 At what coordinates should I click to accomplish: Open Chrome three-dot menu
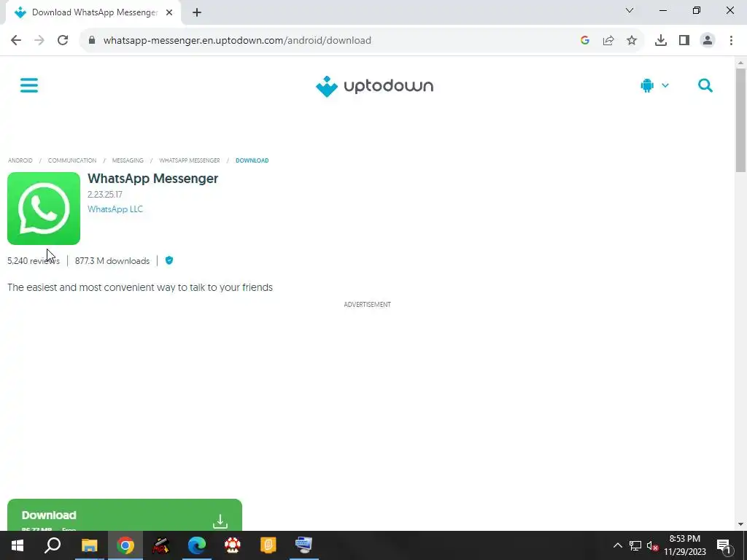coord(731,41)
